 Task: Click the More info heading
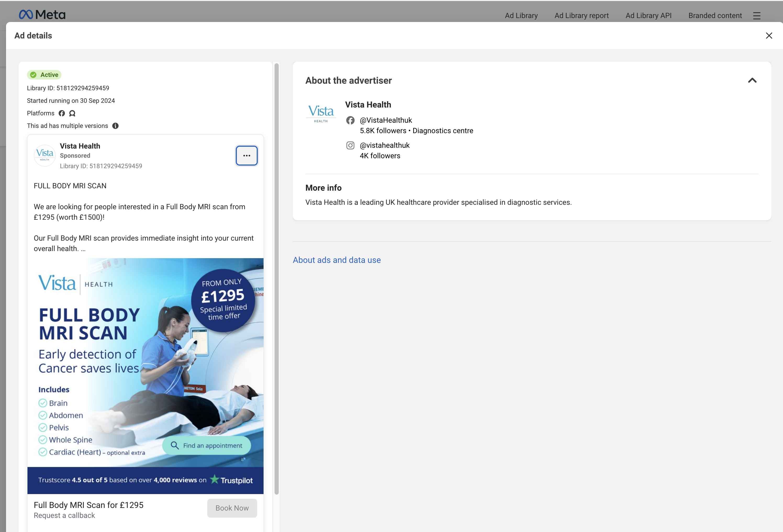coord(323,188)
